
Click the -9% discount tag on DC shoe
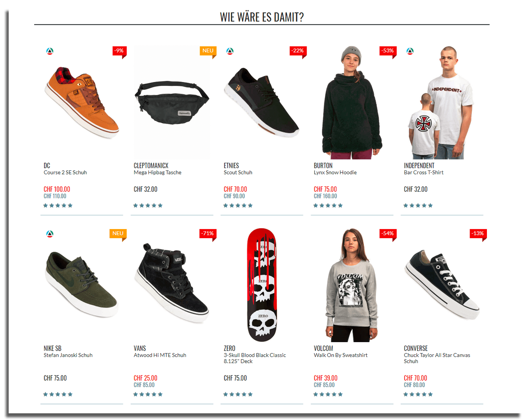pos(119,51)
